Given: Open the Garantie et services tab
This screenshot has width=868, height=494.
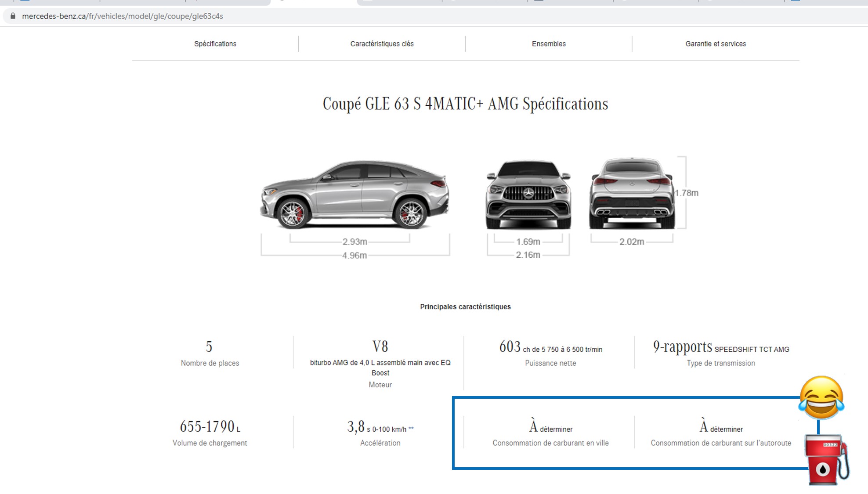Looking at the screenshot, I should [x=716, y=44].
